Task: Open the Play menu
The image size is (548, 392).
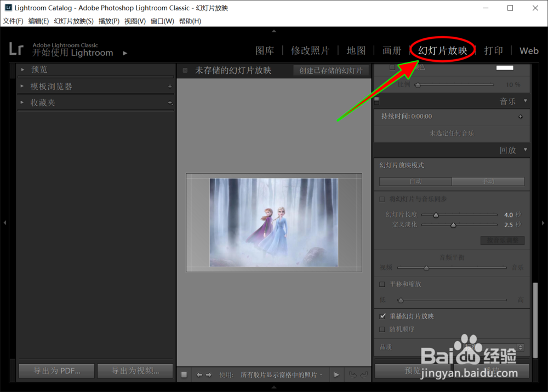Action: pos(109,21)
